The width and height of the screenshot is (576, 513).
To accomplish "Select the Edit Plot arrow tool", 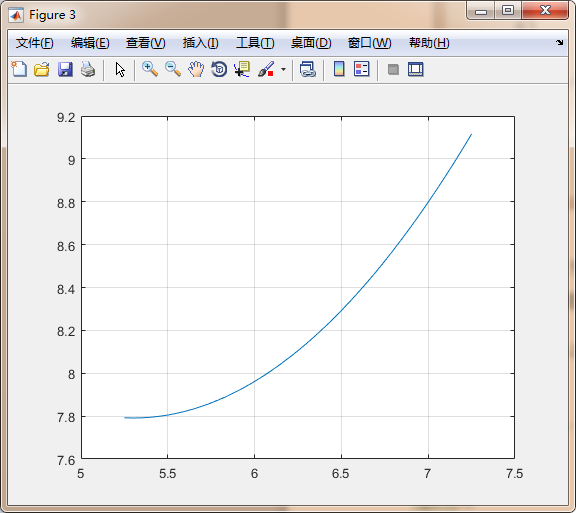I will 120,69.
